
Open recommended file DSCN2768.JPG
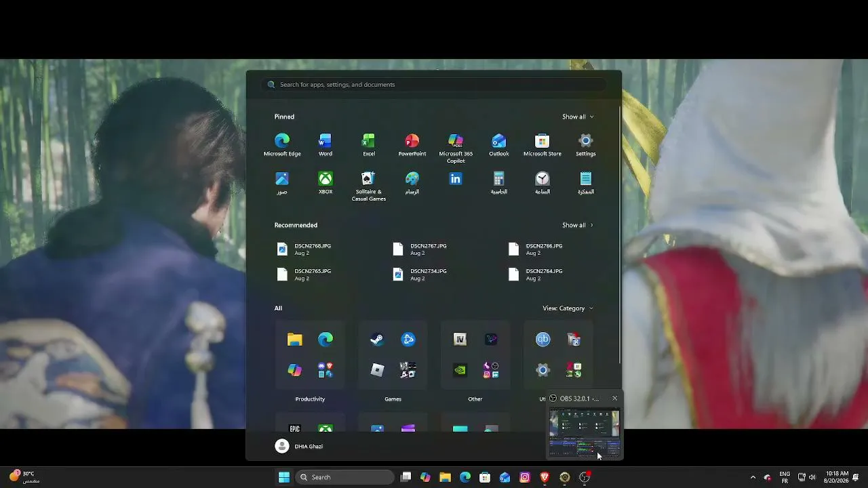304,249
